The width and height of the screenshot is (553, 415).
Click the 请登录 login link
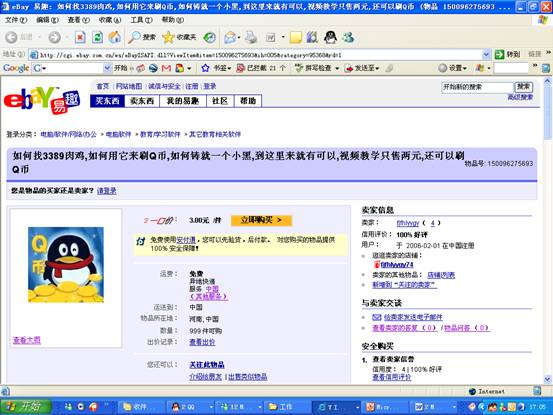107,191
